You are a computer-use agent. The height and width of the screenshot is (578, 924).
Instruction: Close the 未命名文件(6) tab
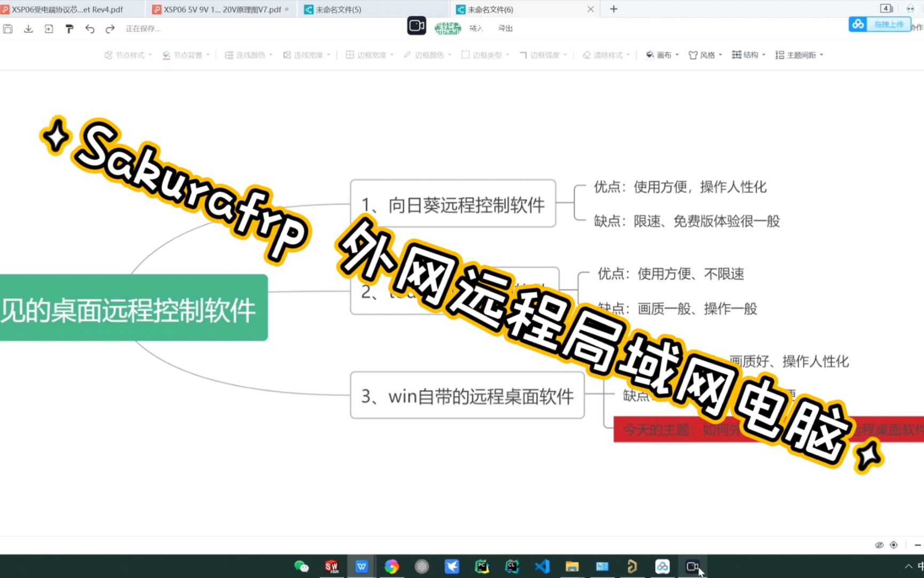point(590,9)
